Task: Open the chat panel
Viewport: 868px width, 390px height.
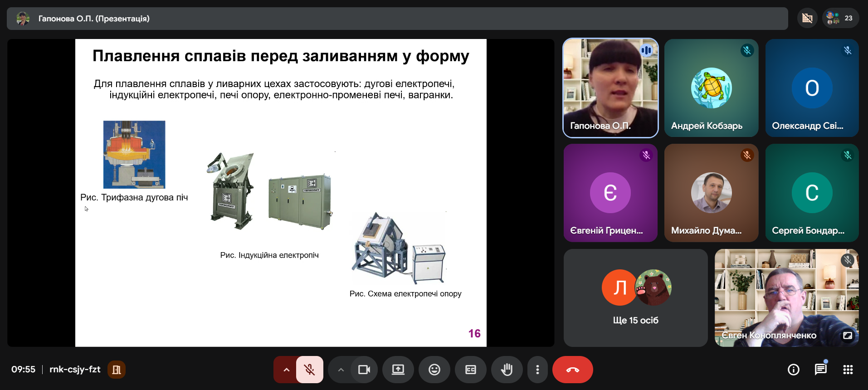Action: click(820, 370)
